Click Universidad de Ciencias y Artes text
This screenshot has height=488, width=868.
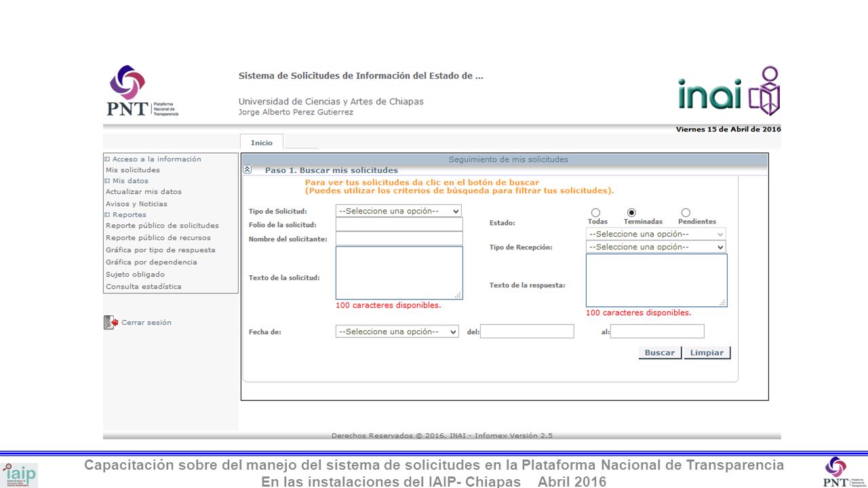click(331, 102)
